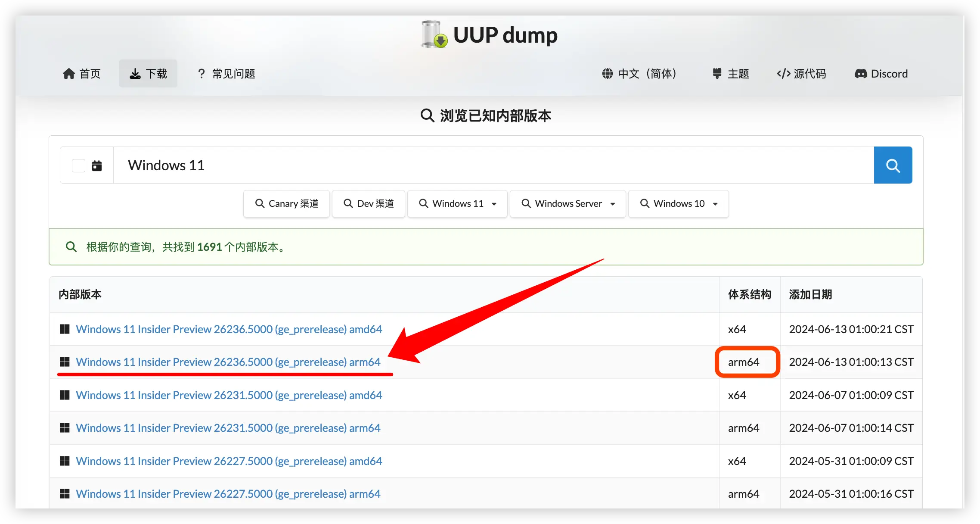Viewport: 980px width, 524px height.
Task: Click date 2024-05-31 01:00:09 CST
Action: tap(851, 461)
